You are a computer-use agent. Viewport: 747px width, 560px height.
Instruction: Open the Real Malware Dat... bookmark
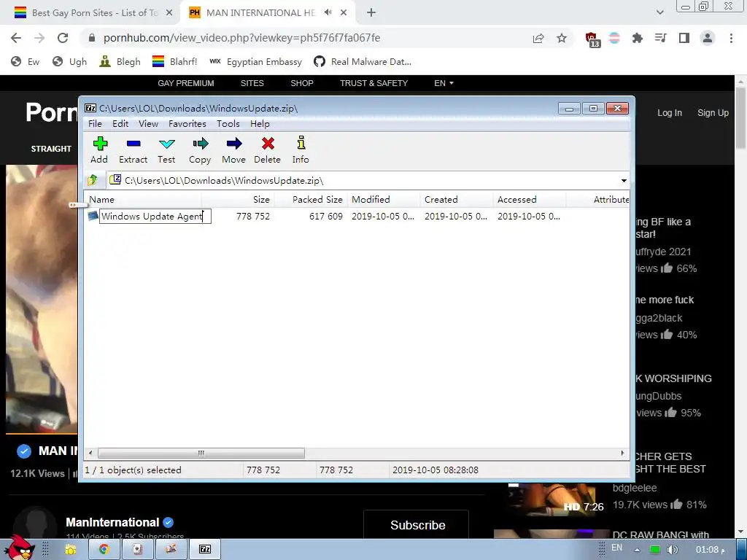362,61
